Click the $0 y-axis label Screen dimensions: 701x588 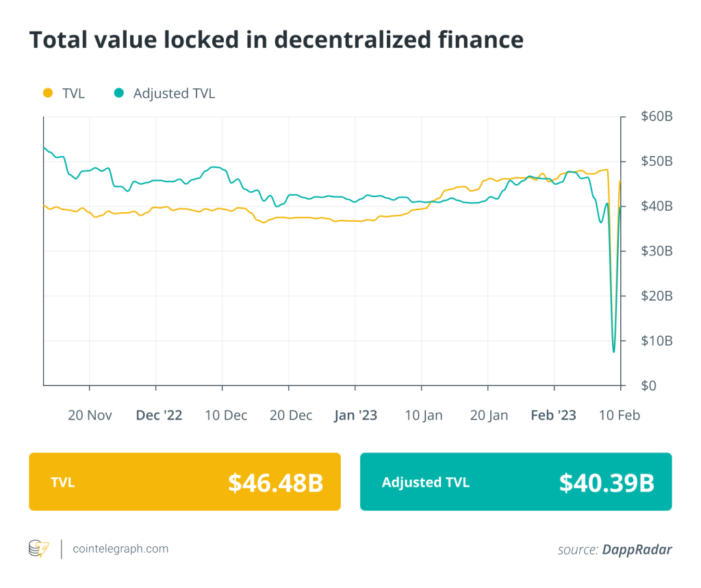coord(648,385)
